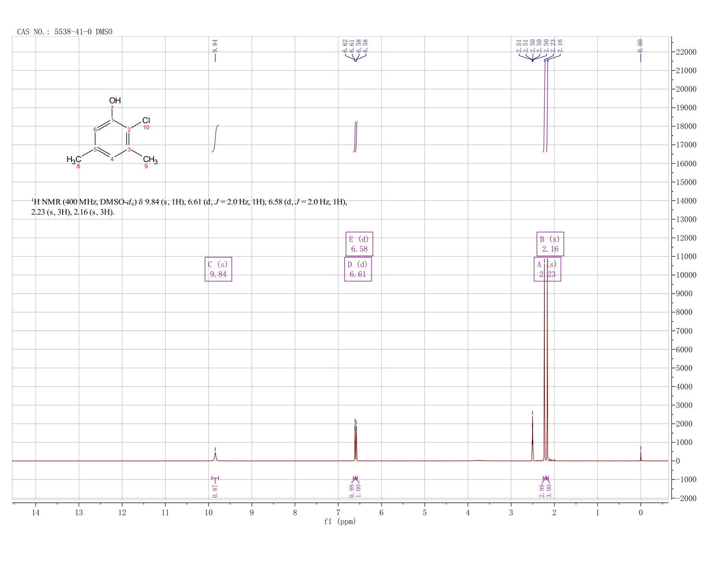Click the Cl atom in the structure
The height and width of the screenshot is (563, 728).
(146, 120)
